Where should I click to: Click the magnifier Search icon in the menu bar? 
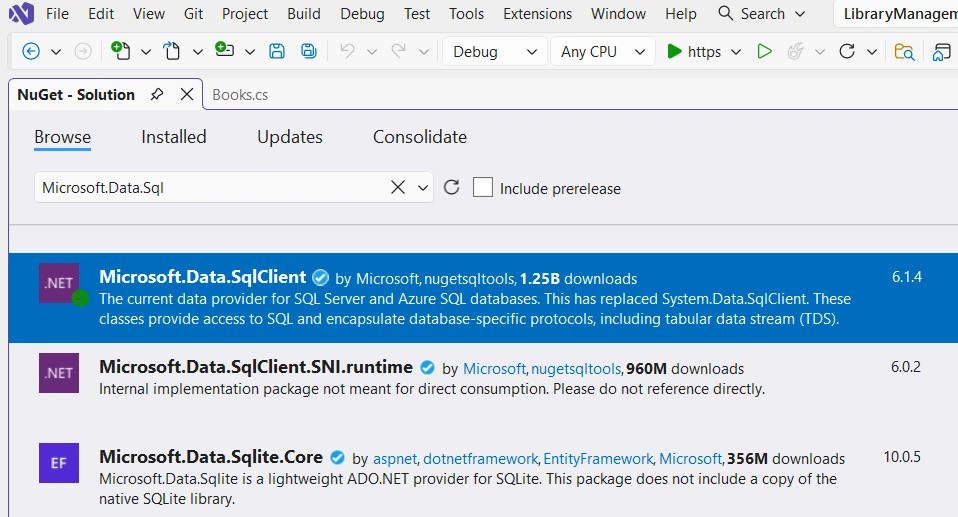[725, 13]
